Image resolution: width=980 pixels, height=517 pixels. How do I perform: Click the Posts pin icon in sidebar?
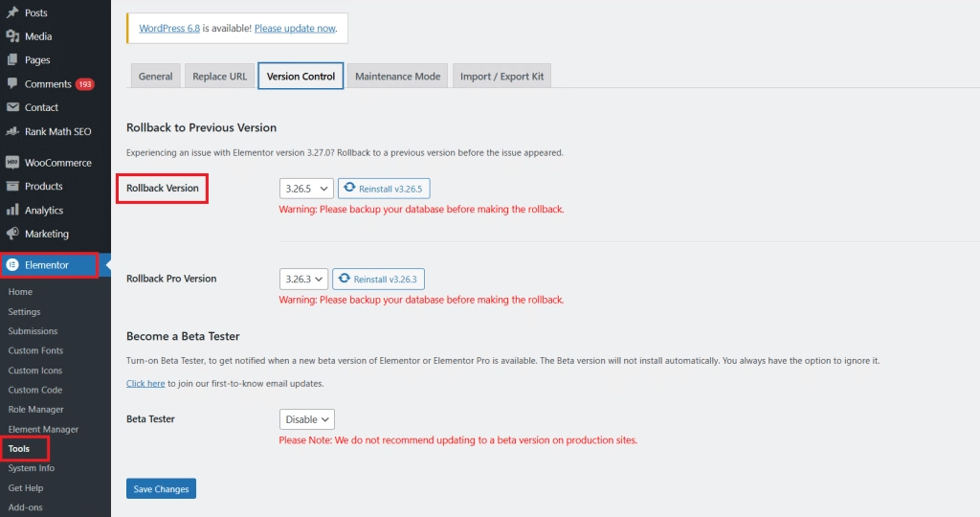pyautogui.click(x=12, y=12)
